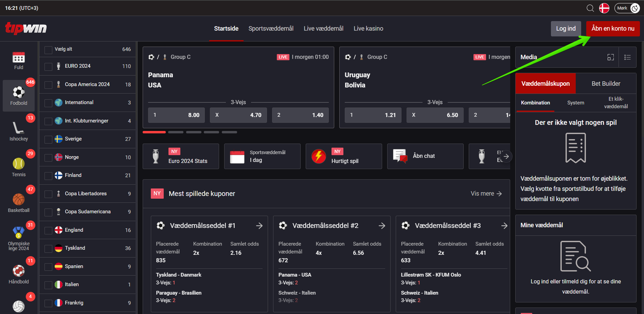Open Euro 2024 Stats tile

coord(181,156)
